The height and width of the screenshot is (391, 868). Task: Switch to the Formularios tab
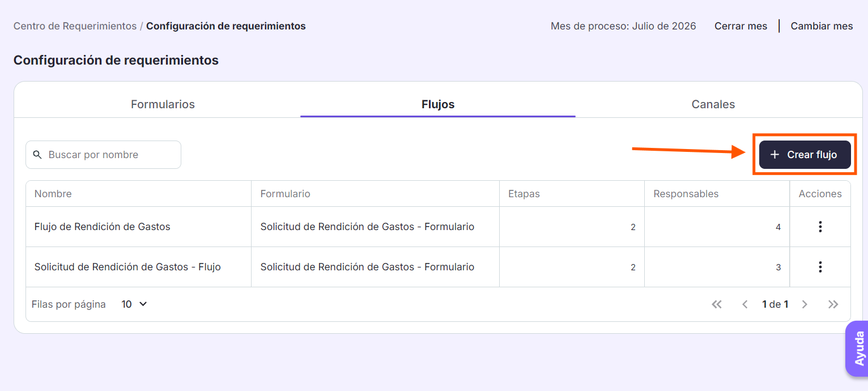click(x=163, y=104)
